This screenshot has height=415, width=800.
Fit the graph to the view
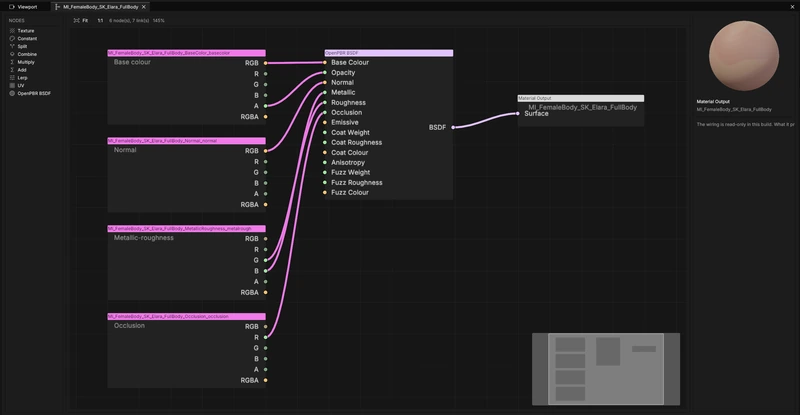click(81, 20)
